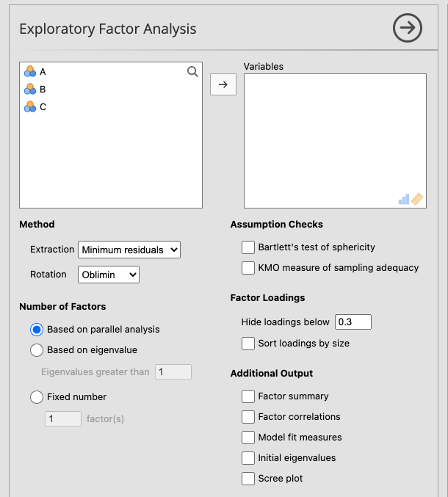This screenshot has width=448, height=497.
Task: Choose Fixed number of factors
Action: click(x=37, y=397)
